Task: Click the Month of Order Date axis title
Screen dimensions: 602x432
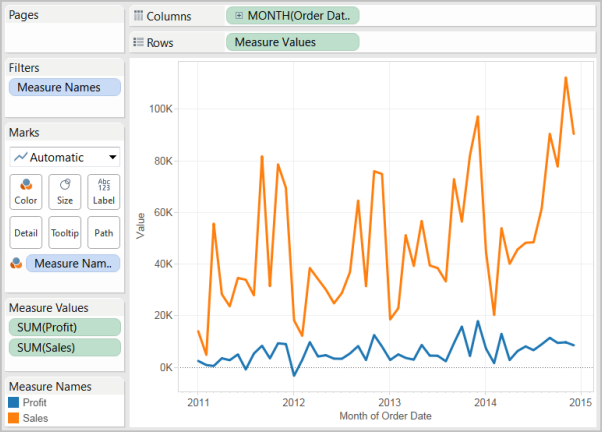Action: click(x=385, y=416)
